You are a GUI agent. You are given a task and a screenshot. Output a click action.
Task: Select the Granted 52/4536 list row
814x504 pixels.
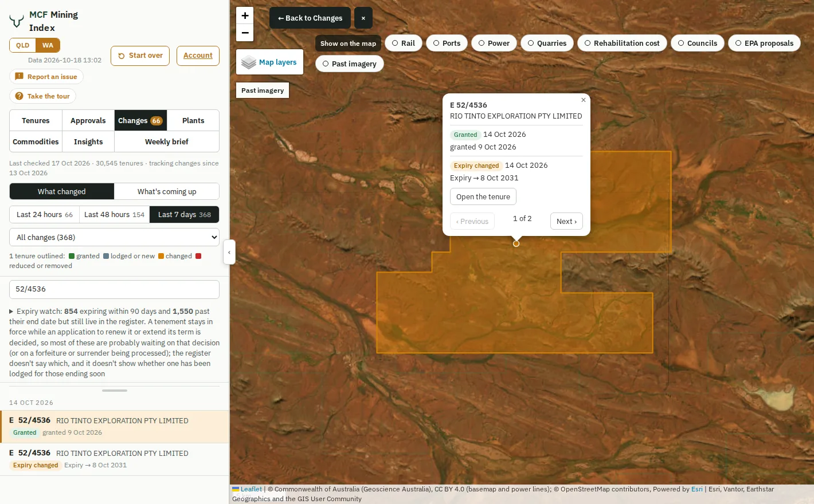(115, 427)
